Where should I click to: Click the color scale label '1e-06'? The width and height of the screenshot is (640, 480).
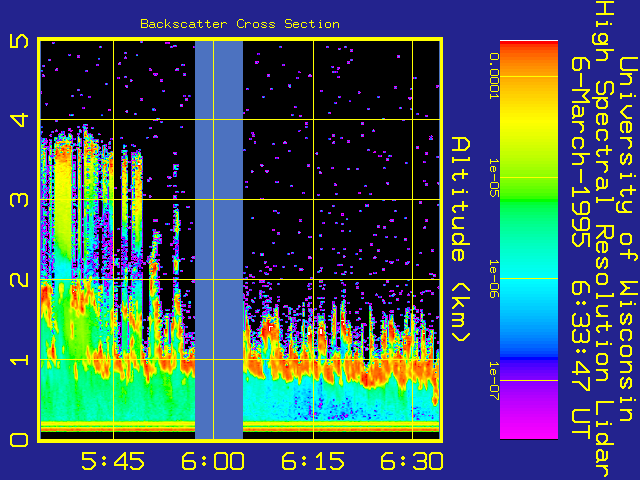pos(494,279)
